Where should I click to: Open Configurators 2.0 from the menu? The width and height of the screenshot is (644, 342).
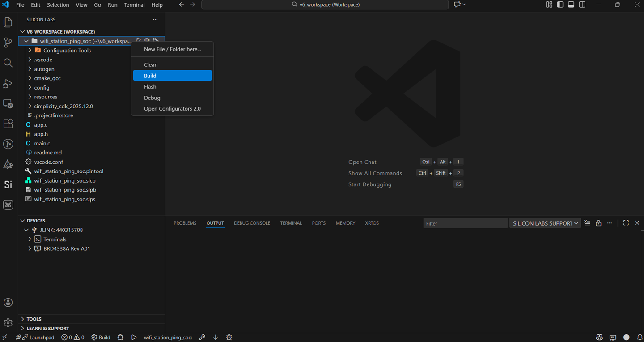point(172,108)
